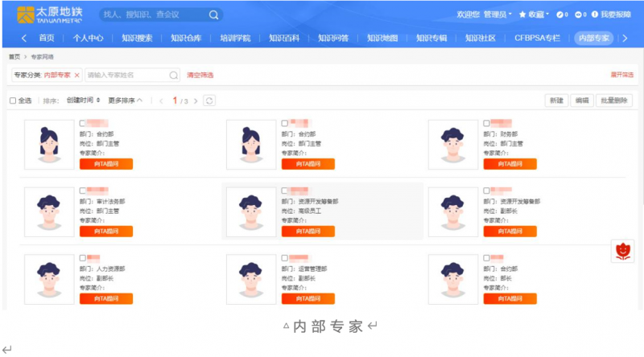644x357 pixels.
Task: Expand the 更多排序 sort options
Action: tap(125, 101)
